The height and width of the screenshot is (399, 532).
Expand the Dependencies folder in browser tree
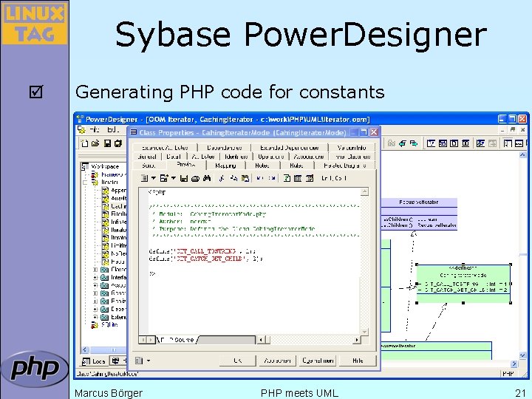[x=95, y=309]
